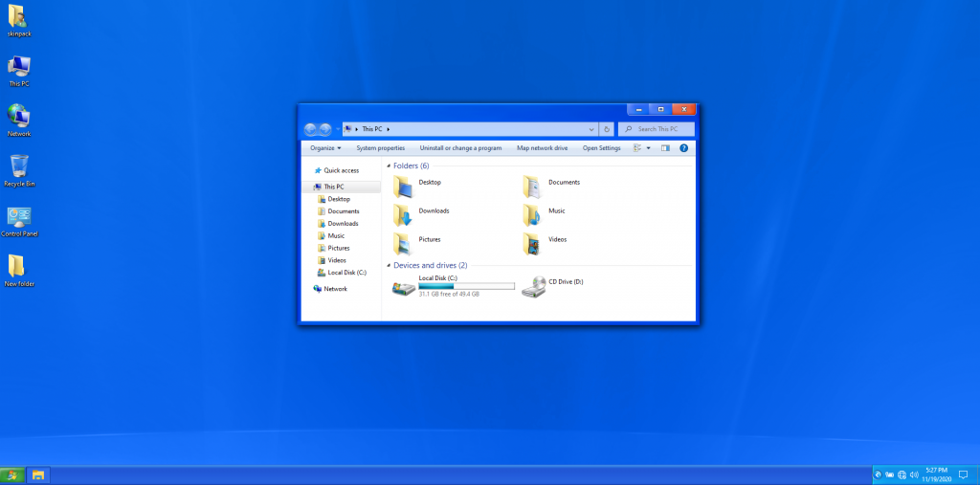Viewport: 980px width, 485px height.
Task: Open the Music folder in main pane
Action: (x=533, y=214)
